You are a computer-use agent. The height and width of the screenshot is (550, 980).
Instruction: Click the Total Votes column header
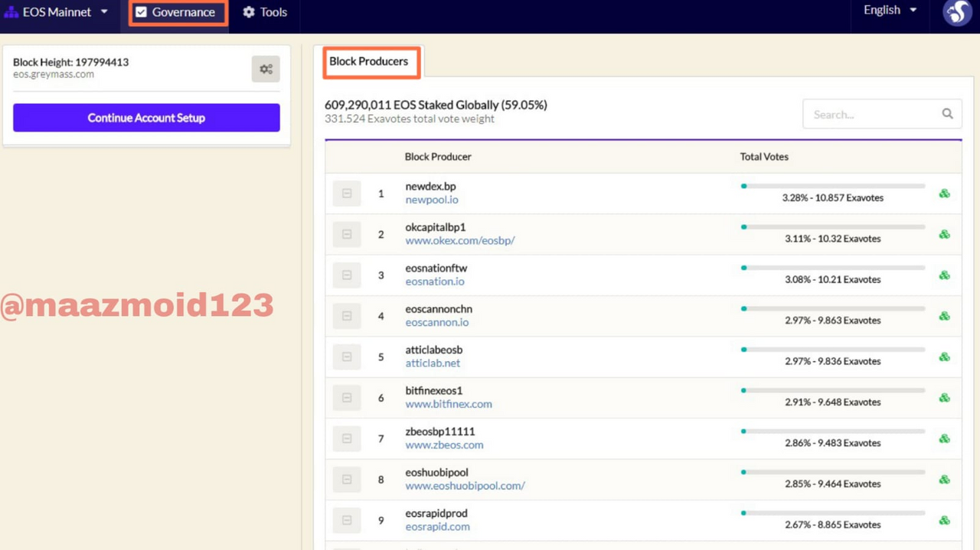coord(764,157)
